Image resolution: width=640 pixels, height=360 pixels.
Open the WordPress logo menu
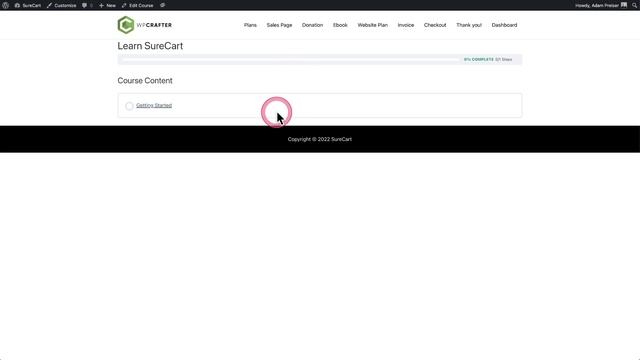(x=6, y=5)
